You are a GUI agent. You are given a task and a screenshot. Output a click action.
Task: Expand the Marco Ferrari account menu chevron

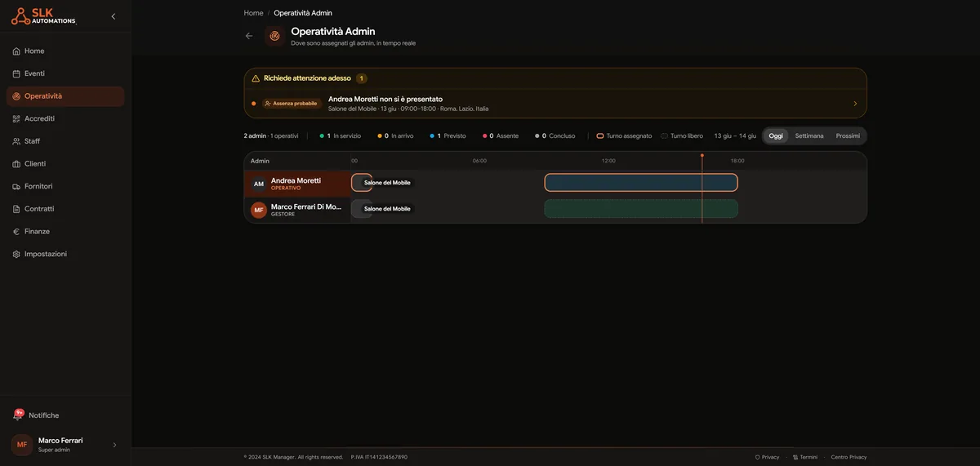(114, 445)
